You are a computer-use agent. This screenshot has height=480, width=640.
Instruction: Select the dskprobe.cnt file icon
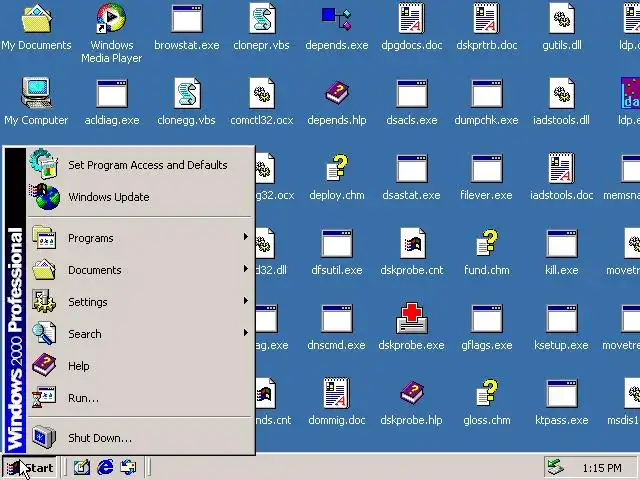[412, 244]
